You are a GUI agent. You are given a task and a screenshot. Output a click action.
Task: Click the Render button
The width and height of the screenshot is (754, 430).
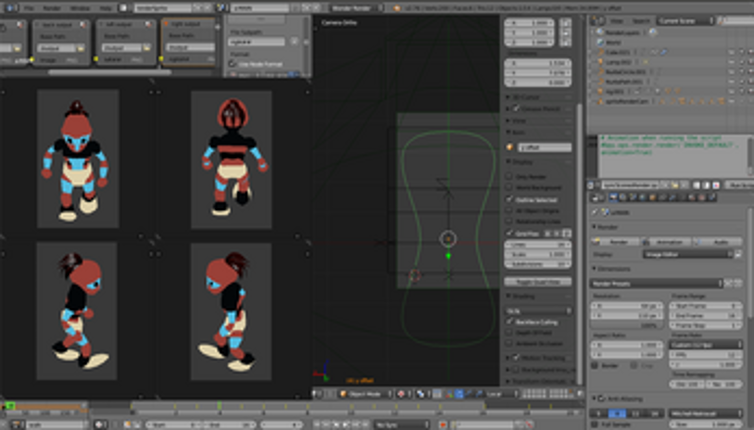[x=615, y=241]
